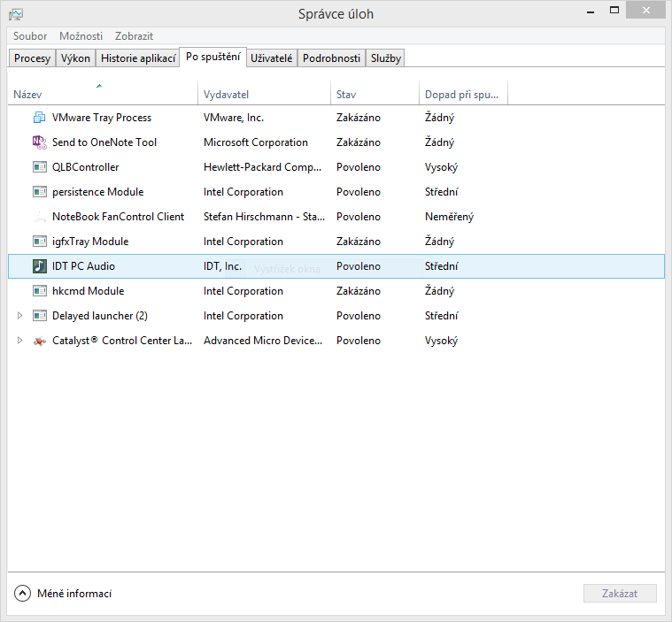The image size is (672, 622).
Task: Switch to the Uživatelé tab
Action: (x=271, y=58)
